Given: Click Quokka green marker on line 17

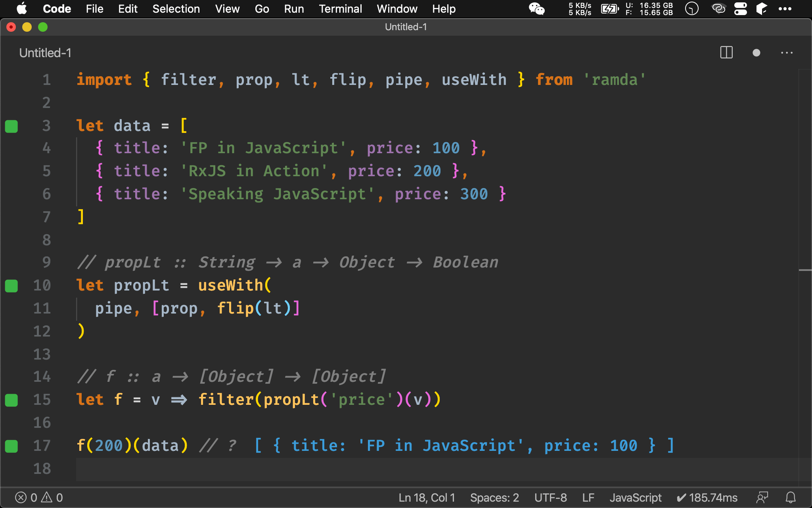Looking at the screenshot, I should (11, 446).
